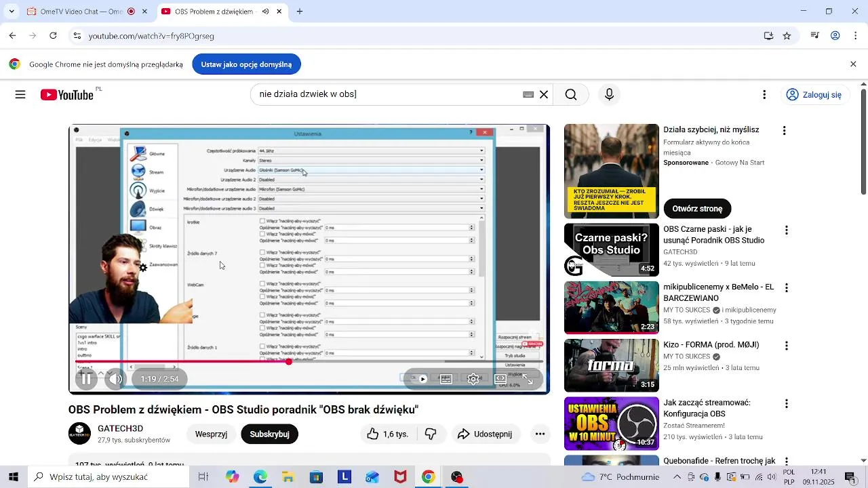The image size is (868, 488).
Task: Pause the YouTube video
Action: (86, 379)
